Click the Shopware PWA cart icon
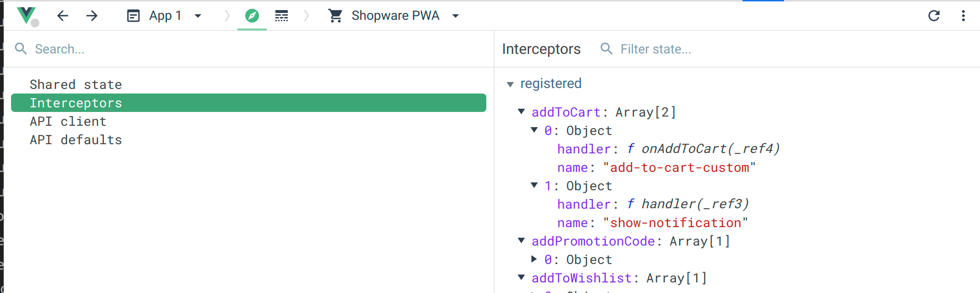Screen dimensions: 980x293 pyautogui.click(x=335, y=15)
